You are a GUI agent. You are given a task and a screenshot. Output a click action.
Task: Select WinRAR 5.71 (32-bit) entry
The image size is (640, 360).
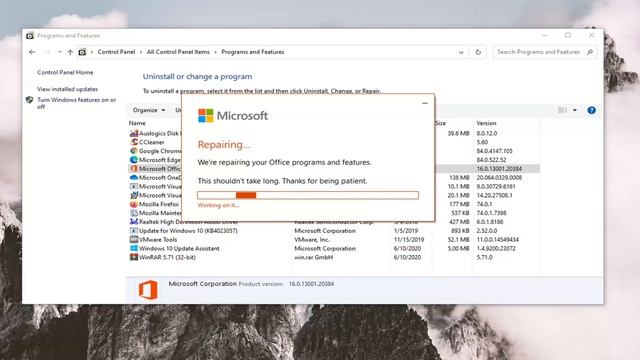(x=167, y=257)
